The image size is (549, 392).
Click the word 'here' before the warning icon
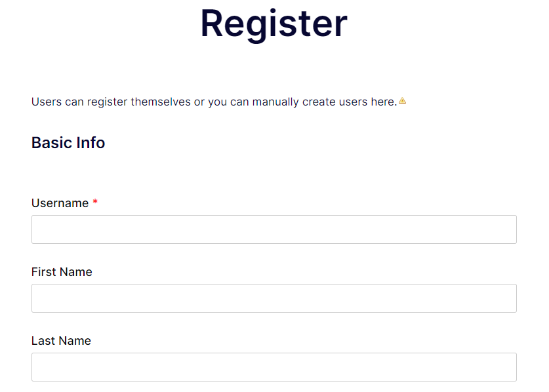(x=384, y=102)
